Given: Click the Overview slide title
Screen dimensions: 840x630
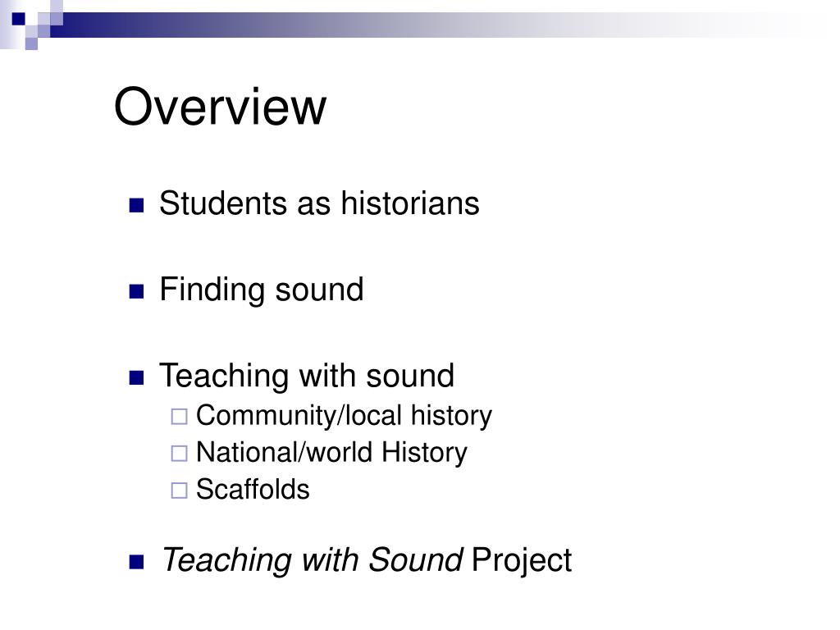Looking at the screenshot, I should click(x=220, y=107).
